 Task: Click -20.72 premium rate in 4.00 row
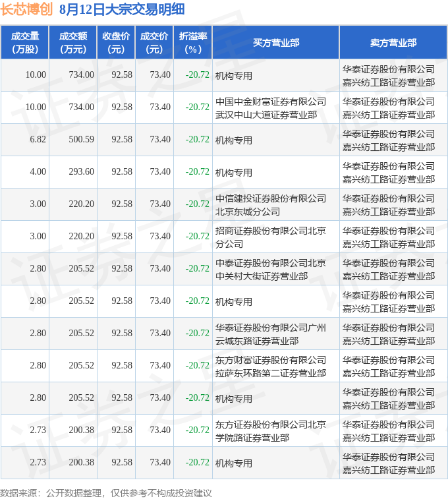point(198,172)
